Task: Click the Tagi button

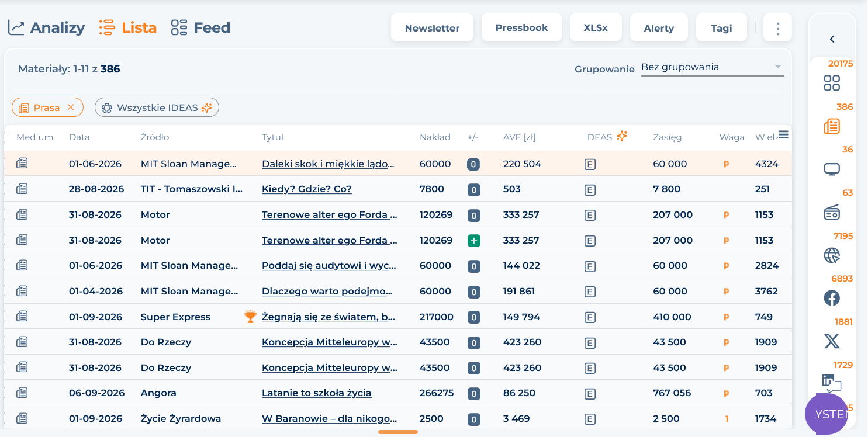Action: point(721,27)
